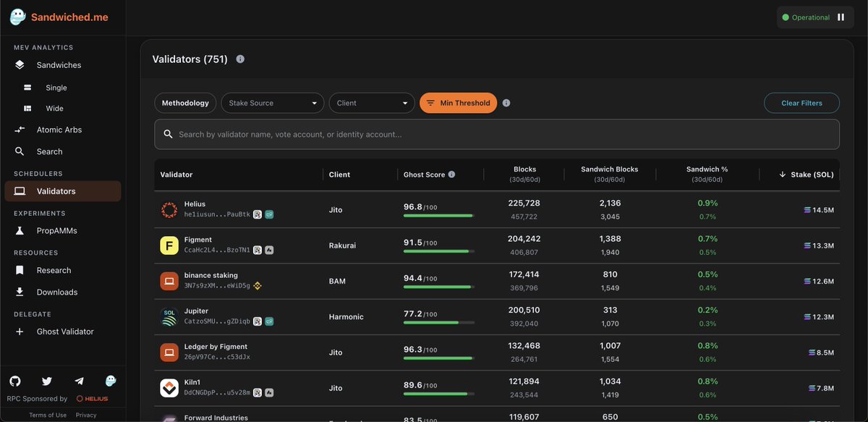868x422 pixels.
Task: Click Figment stake value 13.3M
Action: tap(820, 246)
